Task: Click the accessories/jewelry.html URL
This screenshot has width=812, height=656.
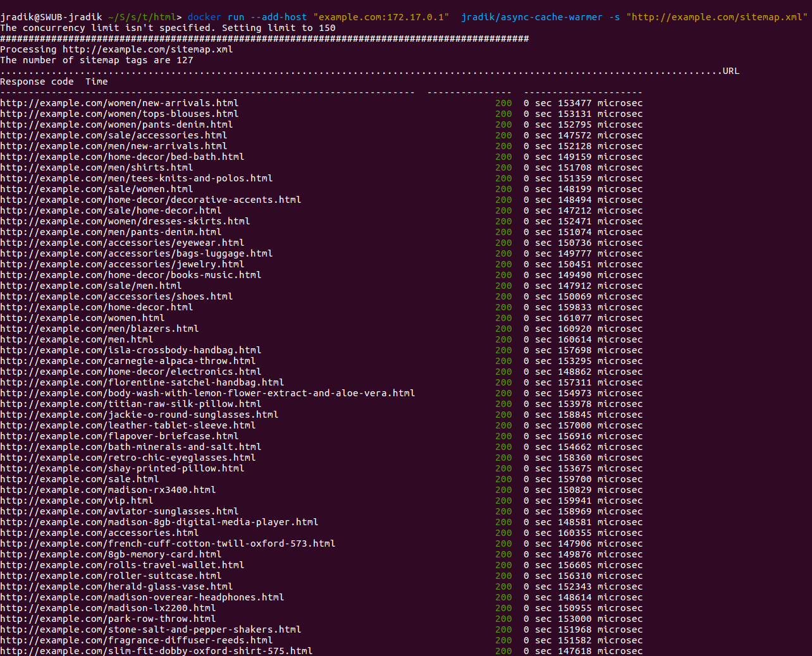Action: coord(122,264)
